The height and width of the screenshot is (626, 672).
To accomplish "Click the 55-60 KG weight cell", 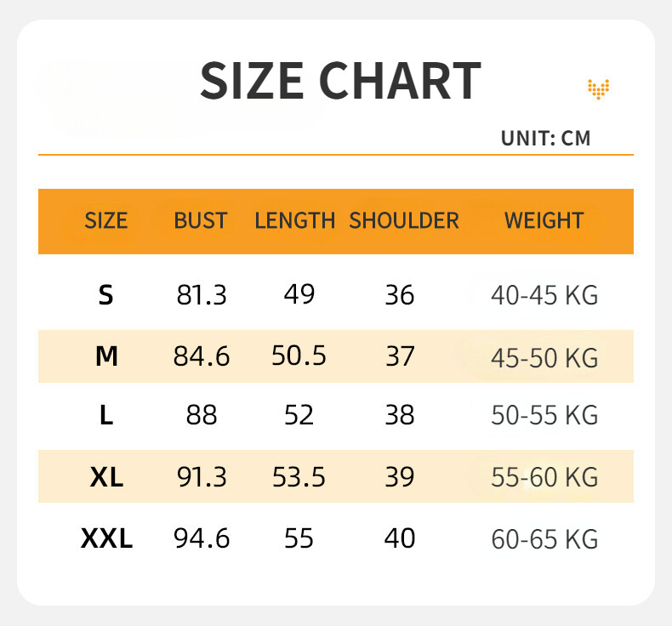I will pos(544,477).
